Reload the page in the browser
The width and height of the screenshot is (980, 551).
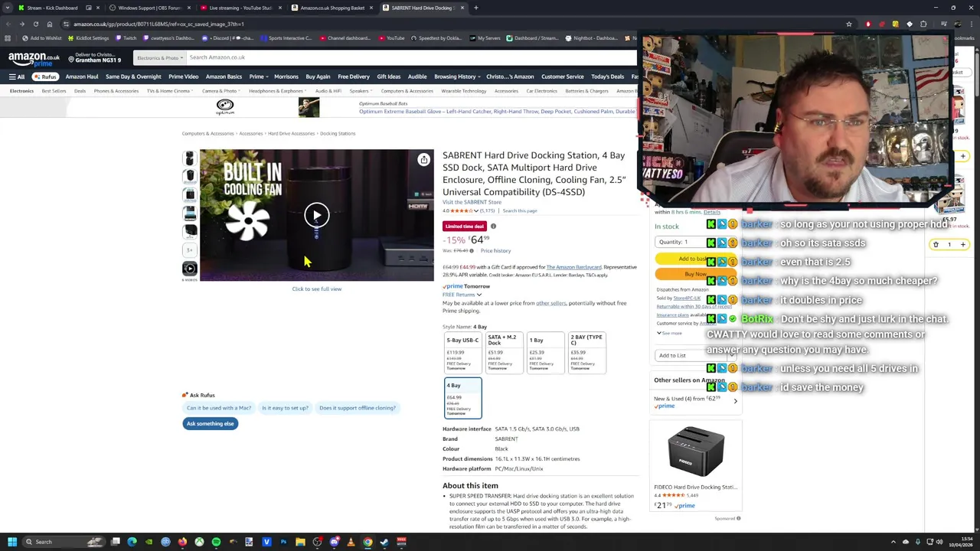35,24
